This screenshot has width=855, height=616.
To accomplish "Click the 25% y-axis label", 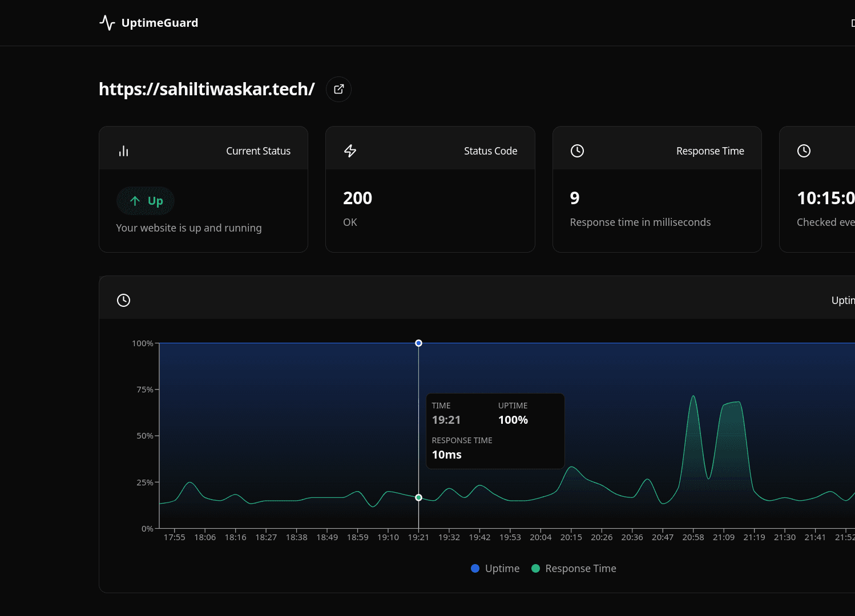I will (x=145, y=483).
